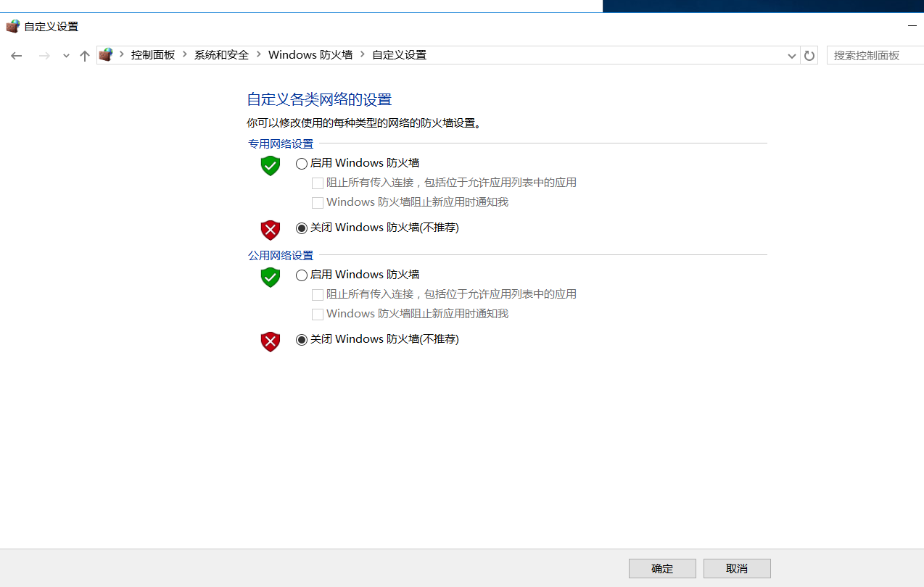
Task: Open the chevron after Windows 防火墙 breadcrumb
Action: (363, 54)
